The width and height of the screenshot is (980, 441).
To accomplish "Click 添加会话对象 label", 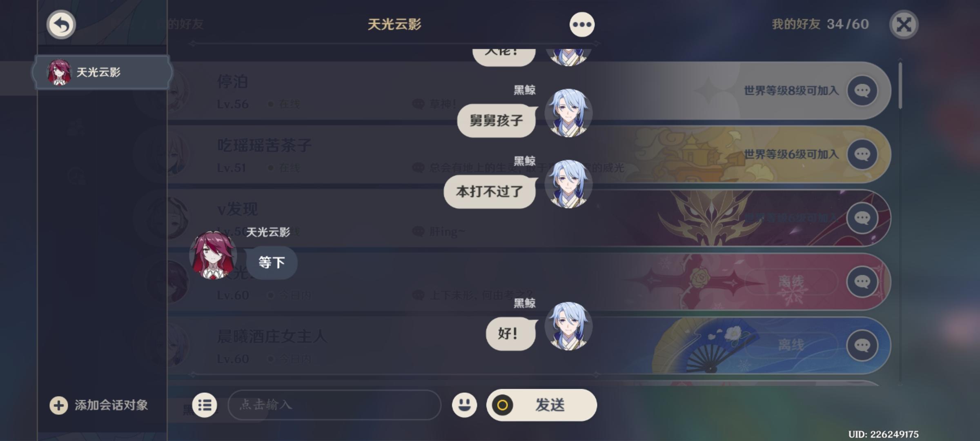I will click(111, 405).
